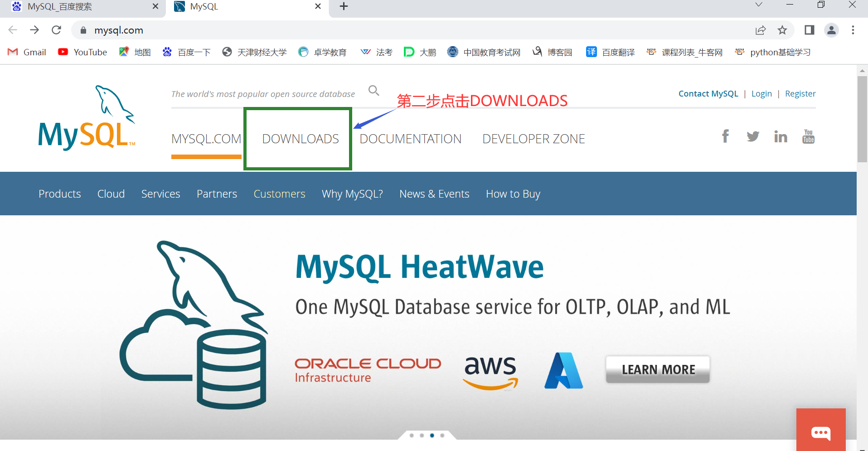Open the How to Buy menu

(513, 194)
